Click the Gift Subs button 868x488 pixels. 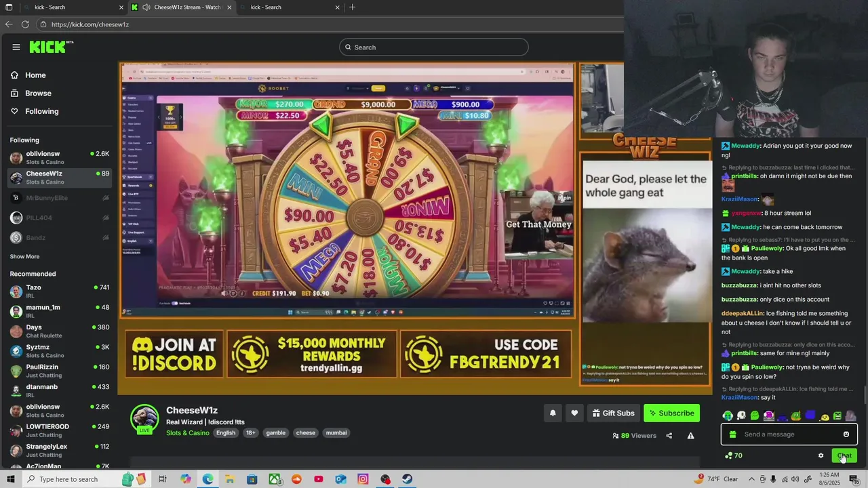pyautogui.click(x=613, y=413)
